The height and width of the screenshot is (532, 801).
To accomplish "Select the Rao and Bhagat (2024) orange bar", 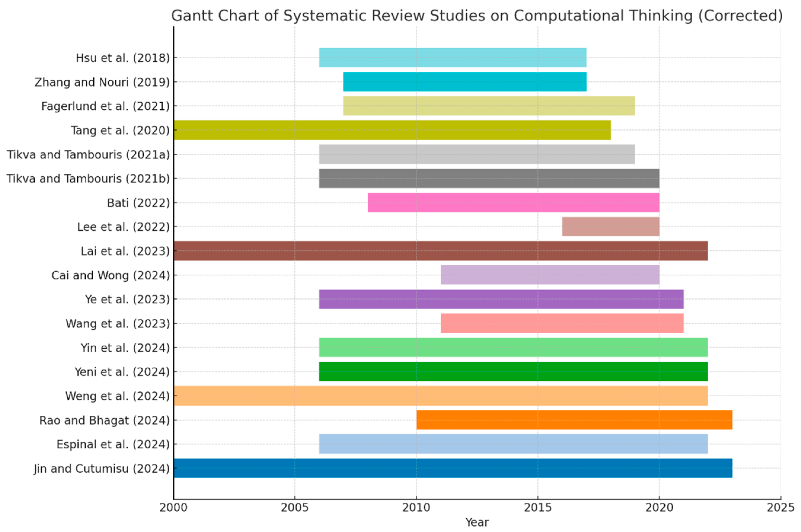I will pos(574,420).
